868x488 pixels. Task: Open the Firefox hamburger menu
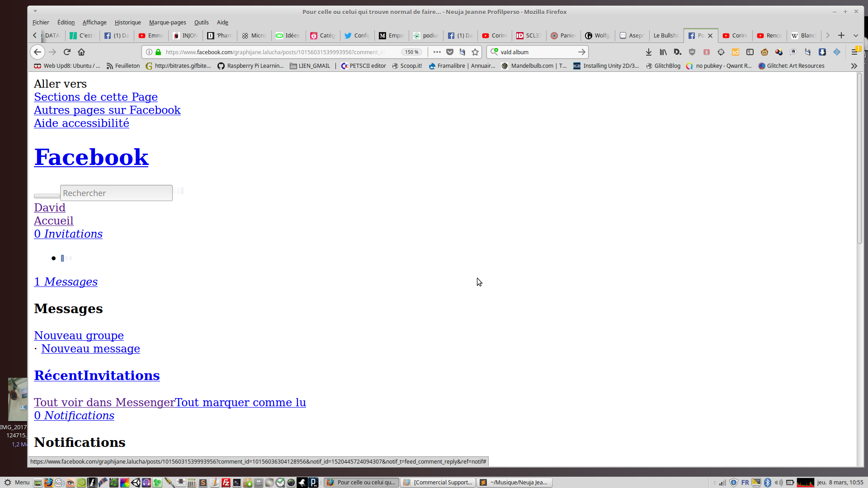coord(854,52)
